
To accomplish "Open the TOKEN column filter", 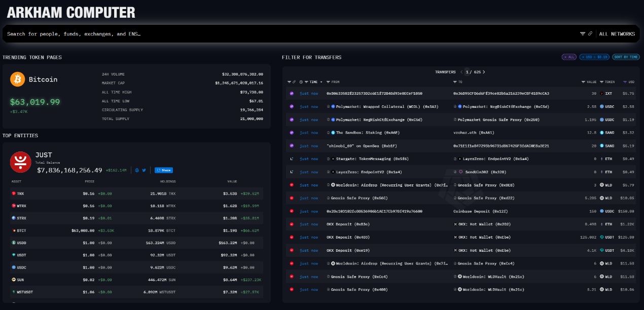I will click(x=601, y=82).
